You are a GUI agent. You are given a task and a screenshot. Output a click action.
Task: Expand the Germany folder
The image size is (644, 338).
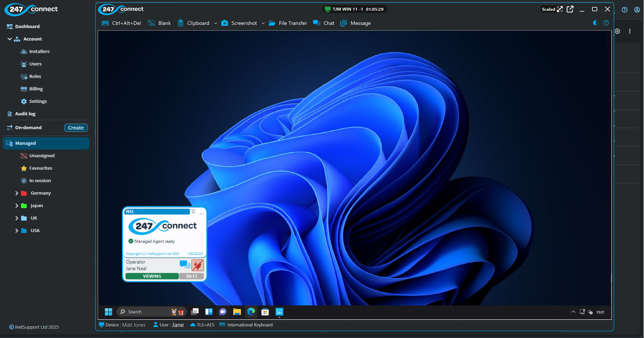(x=17, y=193)
